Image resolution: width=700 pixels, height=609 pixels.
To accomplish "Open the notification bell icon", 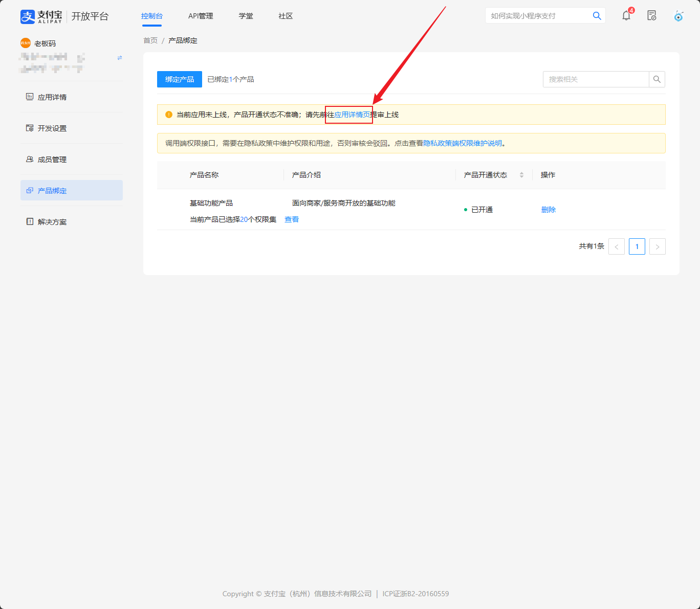I will (626, 16).
